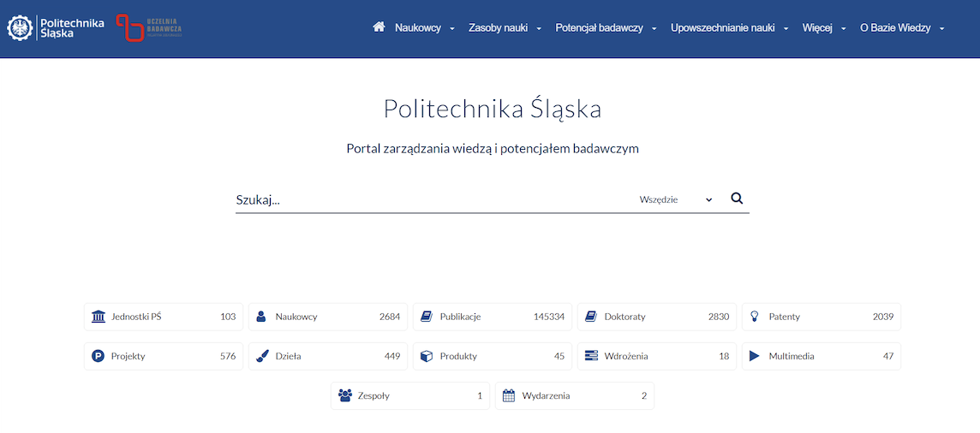Click the magnifying glass search icon
980x433 pixels.
pyautogui.click(x=737, y=199)
